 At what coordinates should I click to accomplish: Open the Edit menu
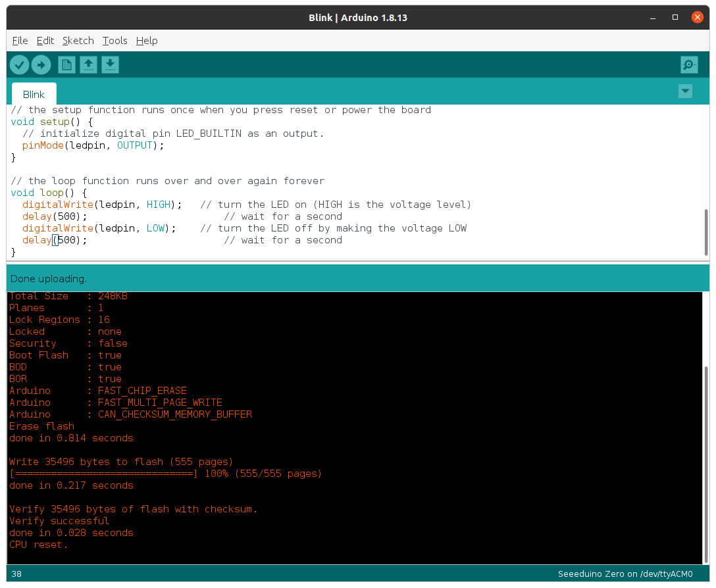coord(45,41)
